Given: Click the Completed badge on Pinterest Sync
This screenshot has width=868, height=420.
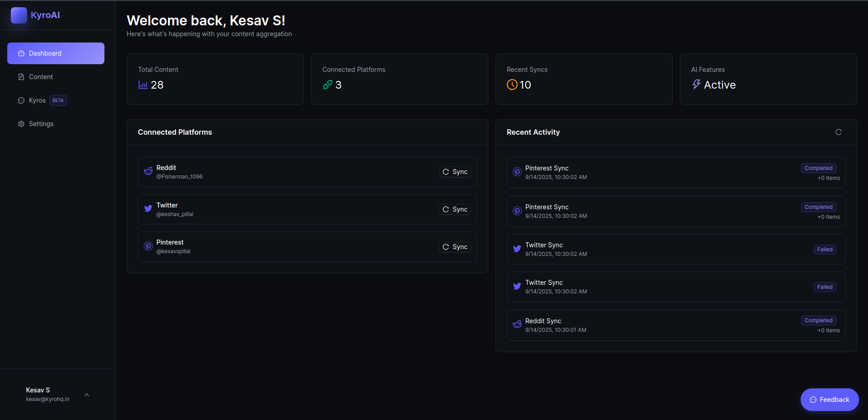Looking at the screenshot, I should pyautogui.click(x=818, y=168).
